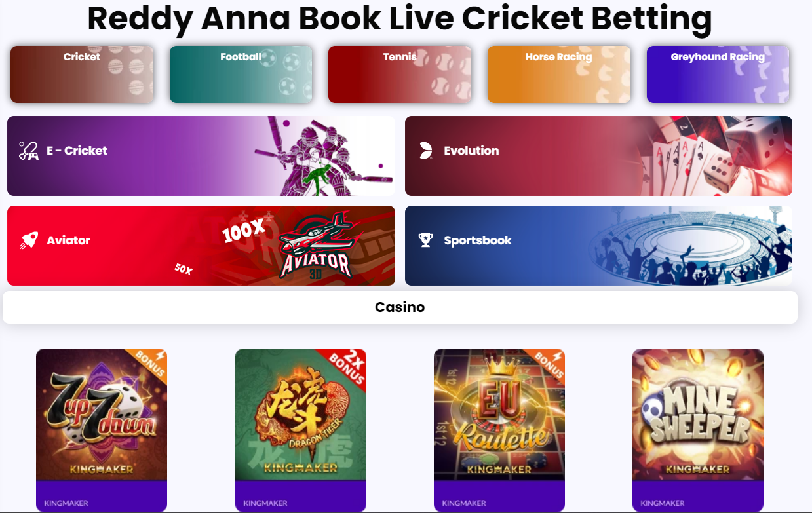Click the Evolution logo icon
Screen dimensions: 812x513
[426, 151]
